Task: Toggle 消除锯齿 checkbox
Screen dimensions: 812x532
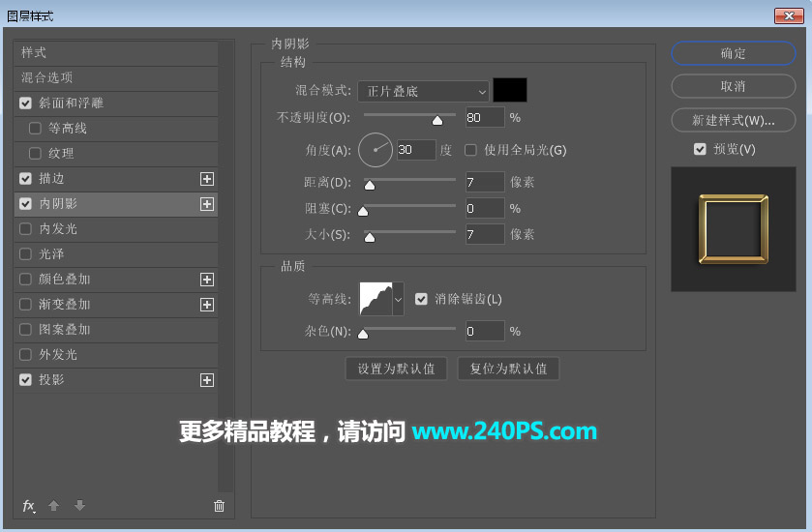Action: tap(422, 299)
